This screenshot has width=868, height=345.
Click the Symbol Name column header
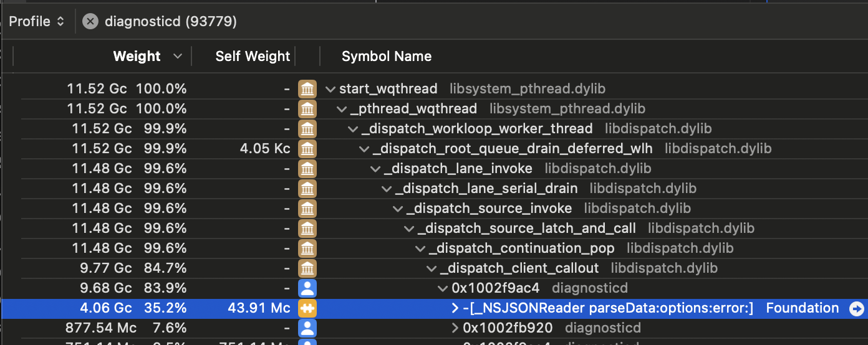pos(387,57)
